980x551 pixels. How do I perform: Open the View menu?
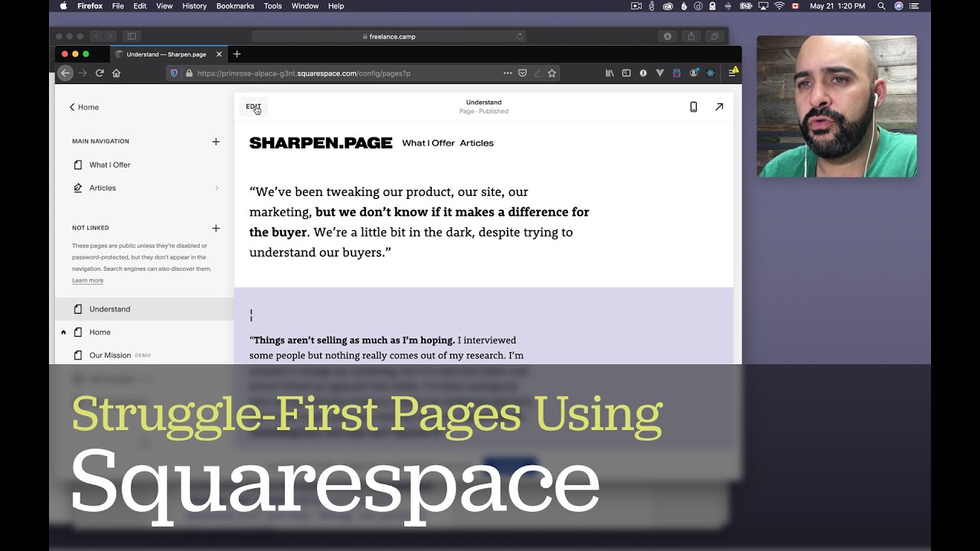tap(165, 6)
